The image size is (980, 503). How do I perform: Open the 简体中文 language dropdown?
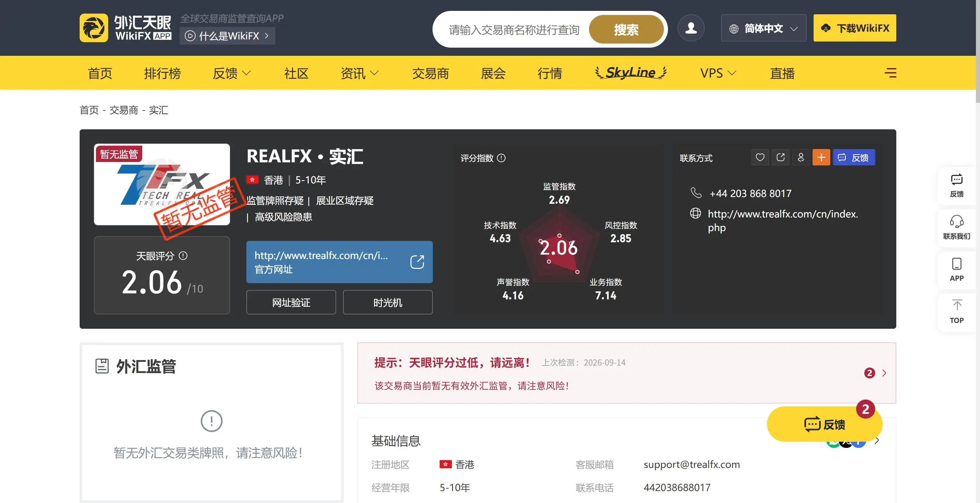(x=763, y=28)
